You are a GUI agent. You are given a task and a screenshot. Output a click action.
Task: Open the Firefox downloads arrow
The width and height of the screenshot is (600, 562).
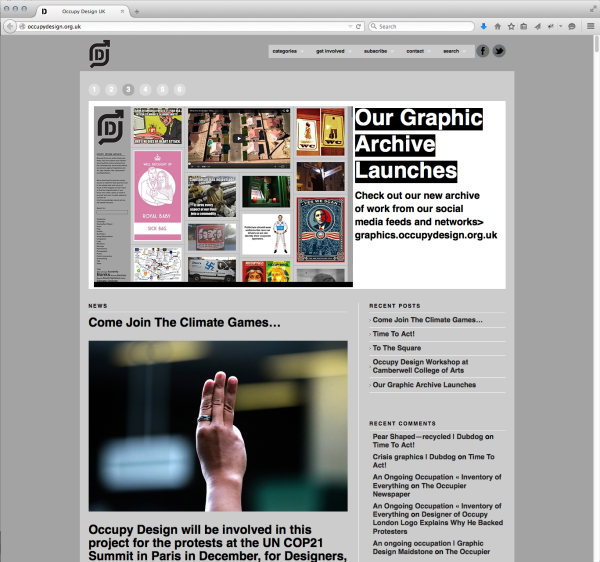click(484, 26)
